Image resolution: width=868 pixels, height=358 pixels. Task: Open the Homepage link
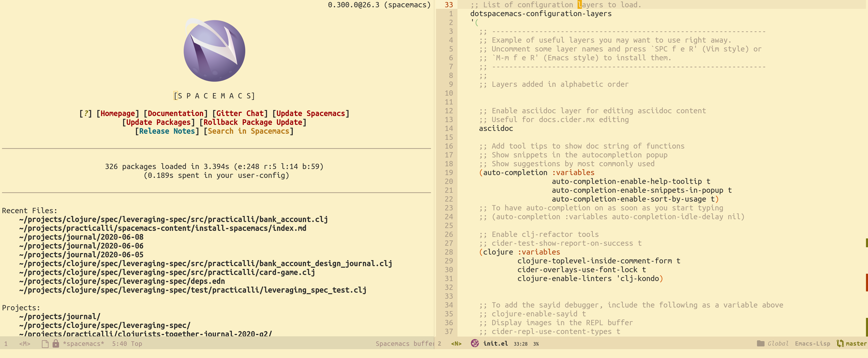pyautogui.click(x=118, y=114)
